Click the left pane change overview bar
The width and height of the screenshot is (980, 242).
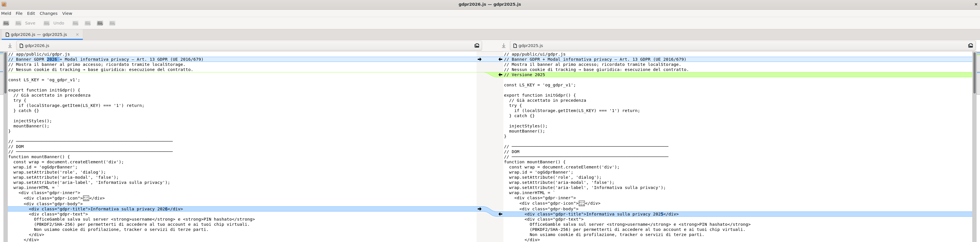coord(1,147)
